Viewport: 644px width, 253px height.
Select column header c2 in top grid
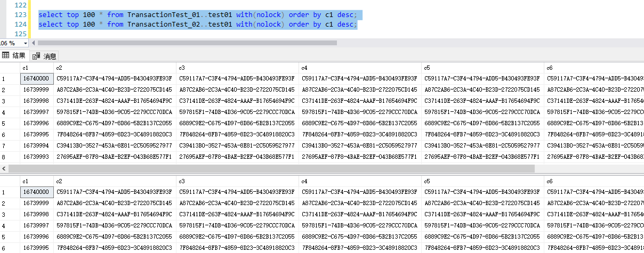pos(115,68)
